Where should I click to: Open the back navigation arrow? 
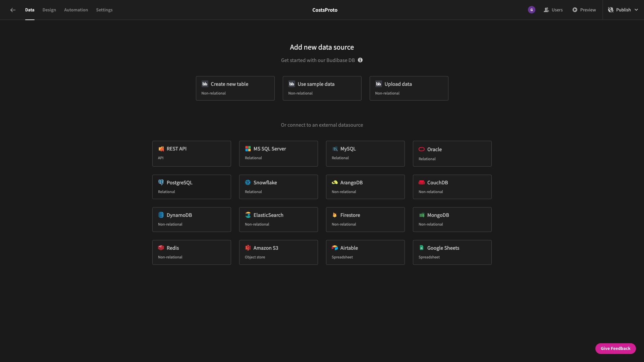pyautogui.click(x=13, y=10)
